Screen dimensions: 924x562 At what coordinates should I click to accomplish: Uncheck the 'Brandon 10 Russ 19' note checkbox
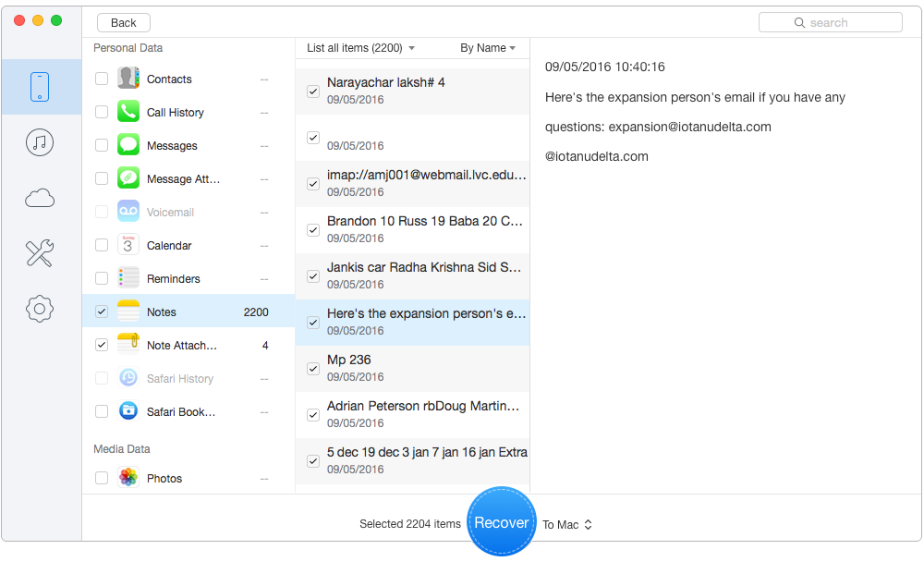click(x=313, y=230)
